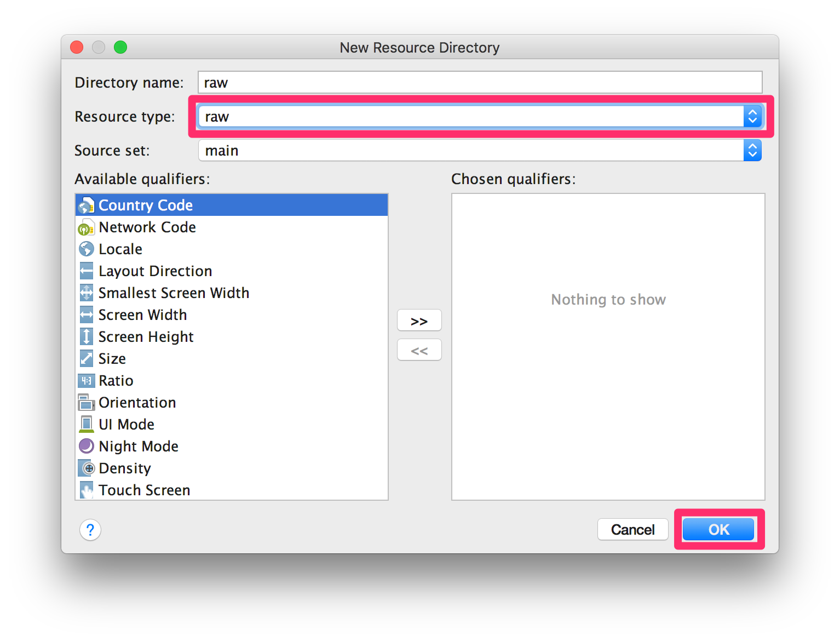Screen dimensions: 840x641
Task: Click the Country Code qualifier icon
Action: [86, 205]
